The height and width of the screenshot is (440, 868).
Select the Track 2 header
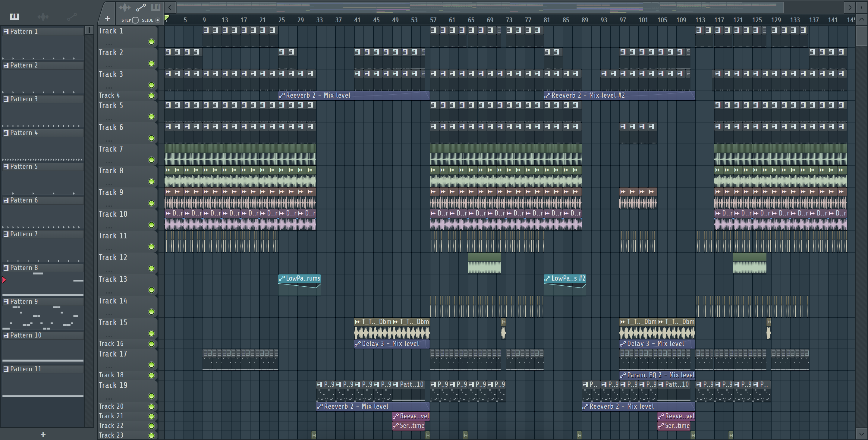point(127,58)
